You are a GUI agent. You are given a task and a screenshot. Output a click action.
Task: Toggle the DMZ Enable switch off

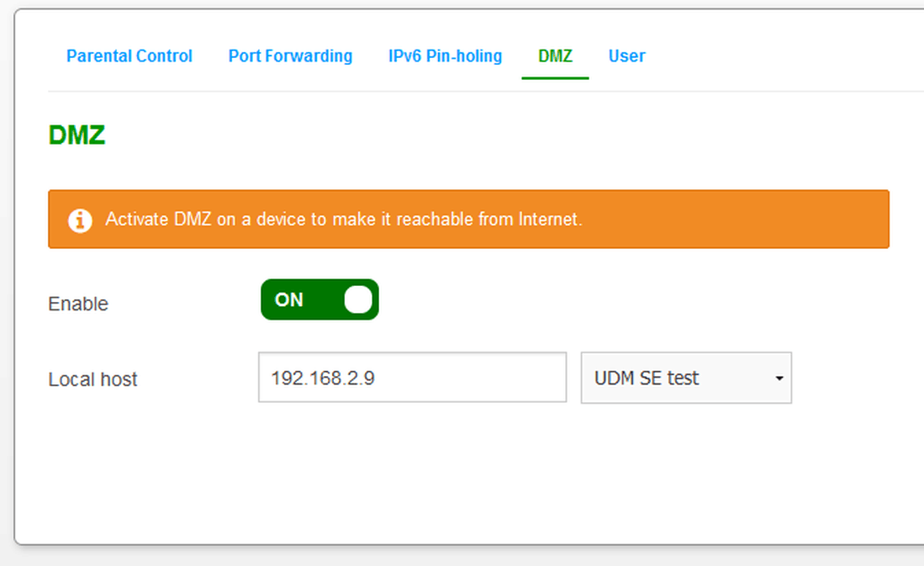319,299
